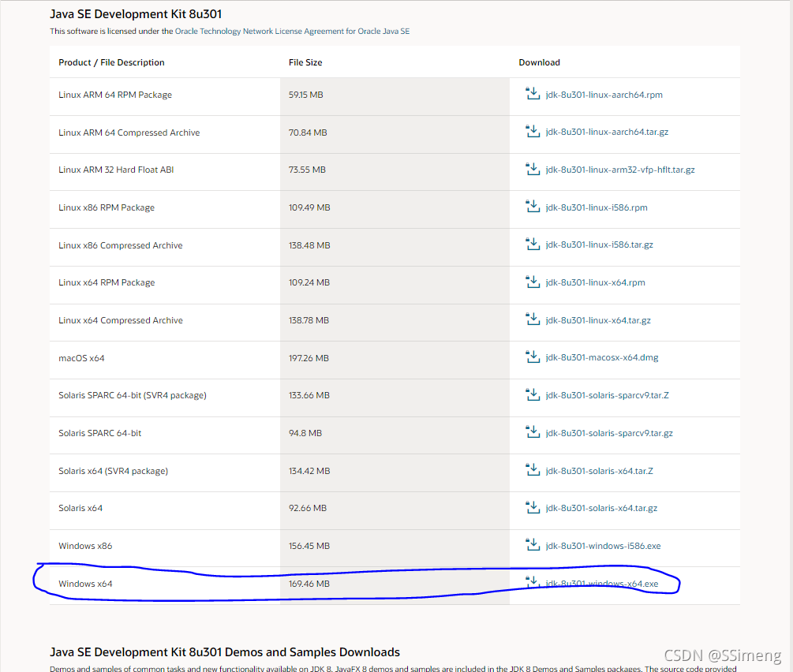Select the File Size column header
This screenshot has height=672, width=793.
[x=305, y=62]
